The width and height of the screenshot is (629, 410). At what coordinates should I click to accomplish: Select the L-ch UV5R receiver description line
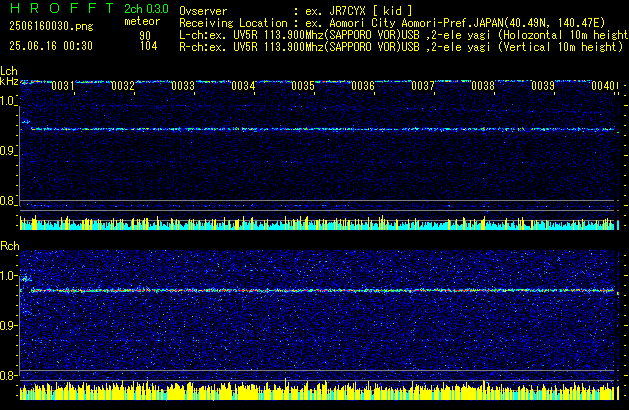coord(404,35)
